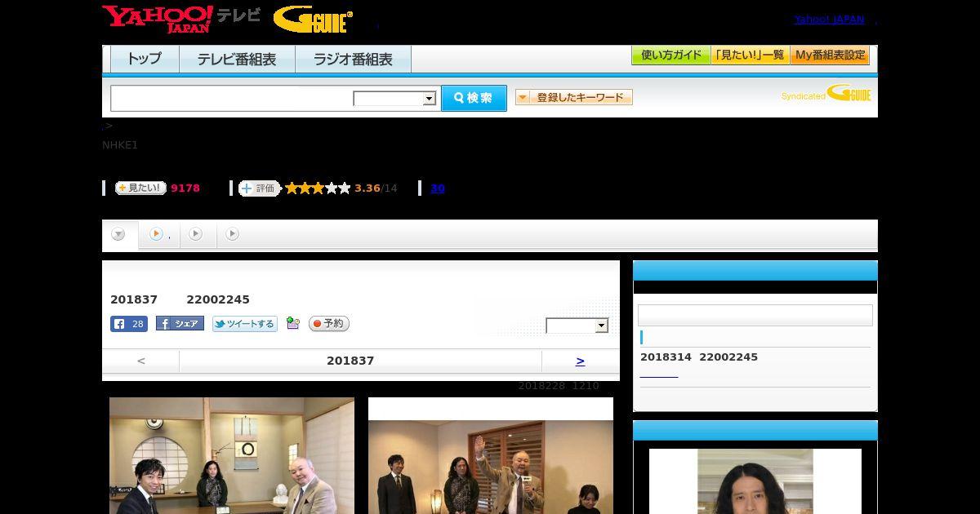The height and width of the screenshot is (514, 980).
Task: Click the Facebook シェア button
Action: 180,324
